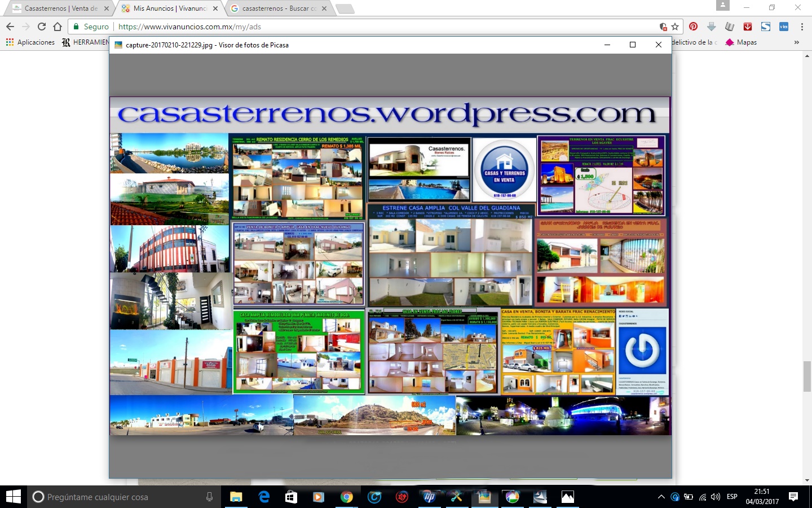Minimize the Picasa photo viewer window
This screenshot has width=812, height=508.
click(x=607, y=45)
